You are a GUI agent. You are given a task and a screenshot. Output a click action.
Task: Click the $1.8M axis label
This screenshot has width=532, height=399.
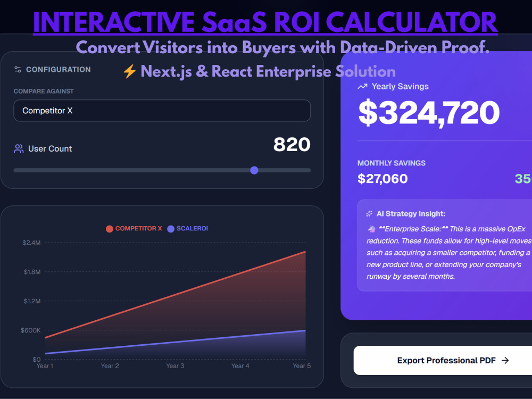(32, 272)
